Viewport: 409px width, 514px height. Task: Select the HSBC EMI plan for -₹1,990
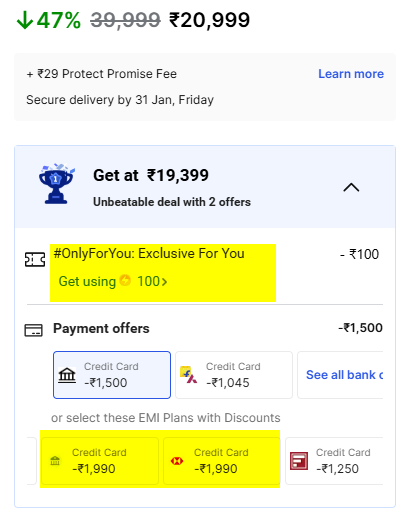(x=222, y=461)
